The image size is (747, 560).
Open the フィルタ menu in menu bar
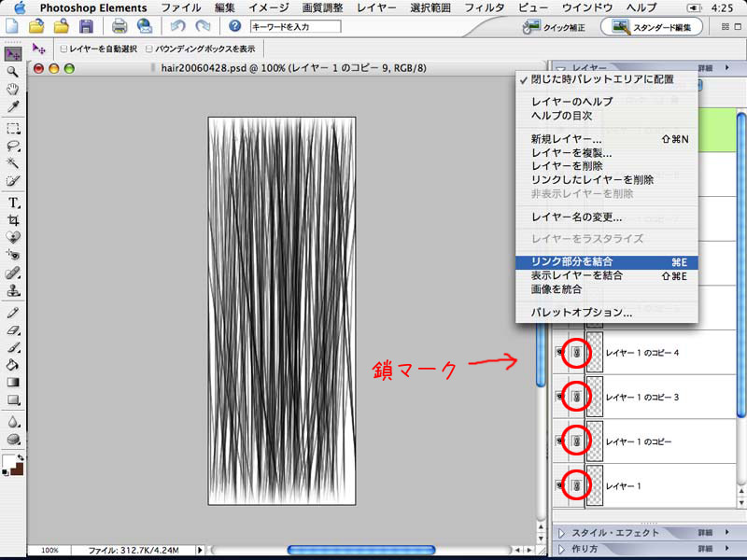click(476, 7)
